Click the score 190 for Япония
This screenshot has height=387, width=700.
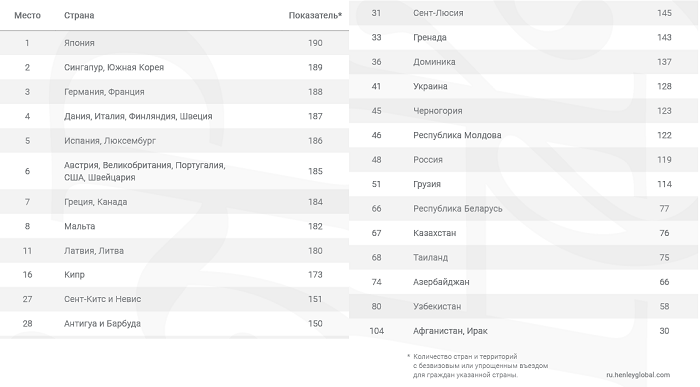click(x=315, y=43)
